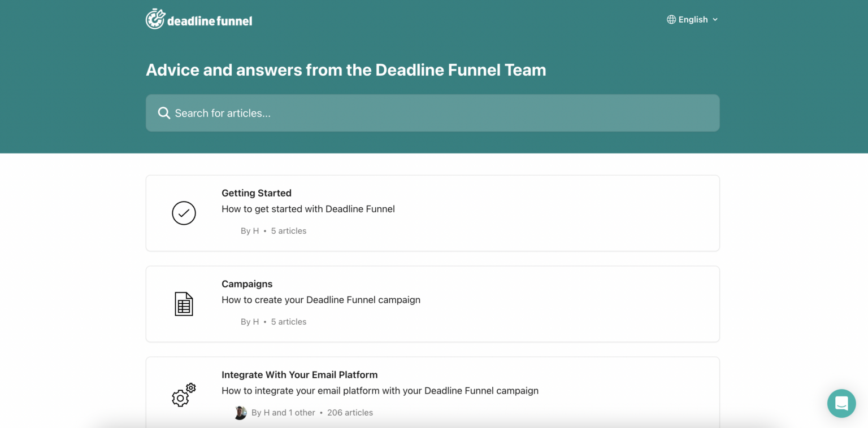Expand the English language selector
Viewport: 868px width, 428px height.
click(x=693, y=19)
